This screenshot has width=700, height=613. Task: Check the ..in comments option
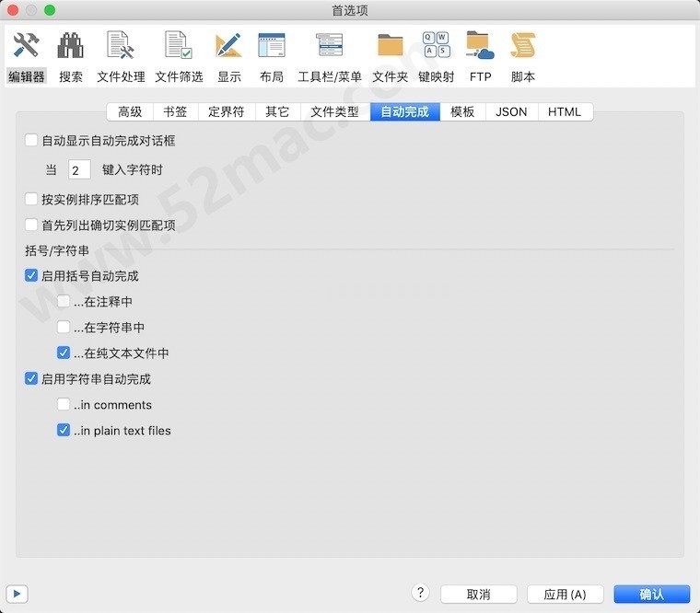pyautogui.click(x=64, y=405)
